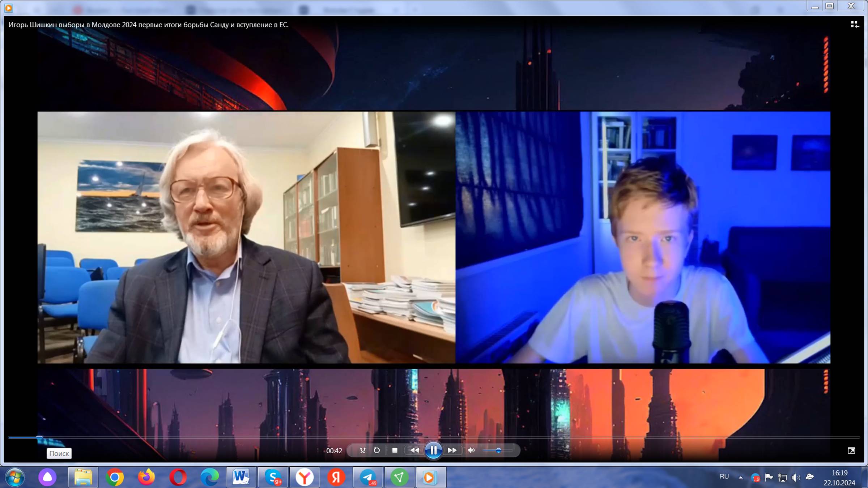Click the 00:42 elapsed time display
This screenshot has height=488, width=868.
tap(334, 451)
